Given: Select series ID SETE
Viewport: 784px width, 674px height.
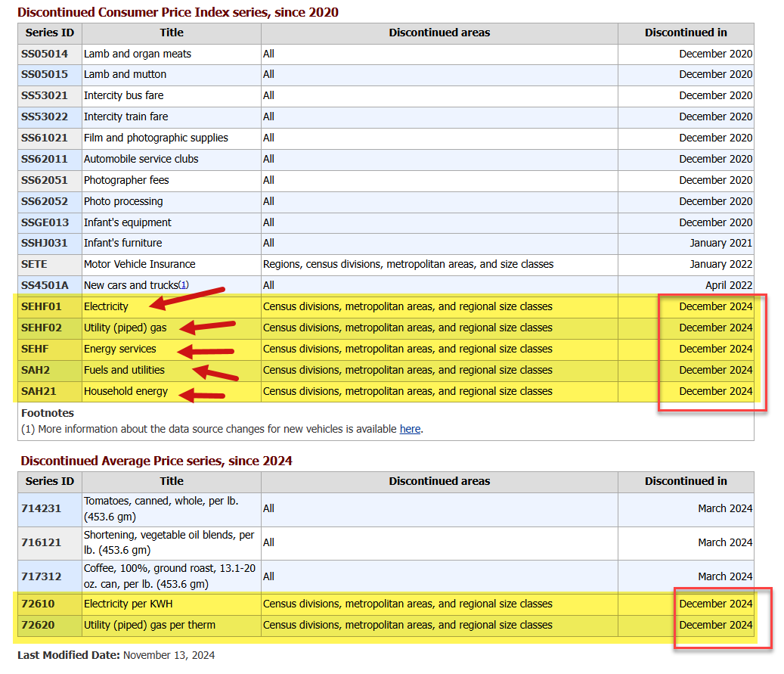Looking at the screenshot, I should pyautogui.click(x=34, y=264).
